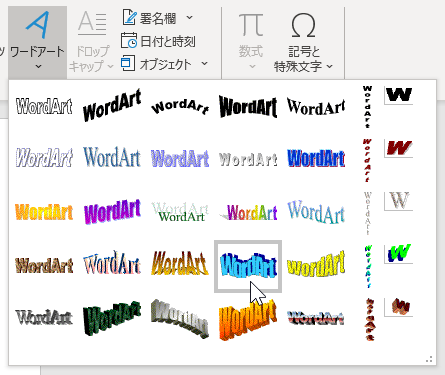Pick the vertical green-blue WordArt style
445x375 pixels.
pyautogui.click(x=368, y=267)
